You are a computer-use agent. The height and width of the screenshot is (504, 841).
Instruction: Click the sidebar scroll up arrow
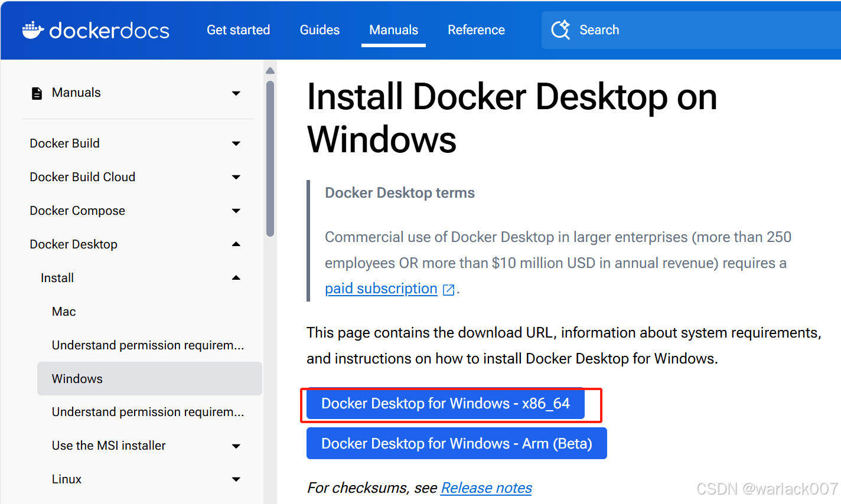tap(270, 71)
